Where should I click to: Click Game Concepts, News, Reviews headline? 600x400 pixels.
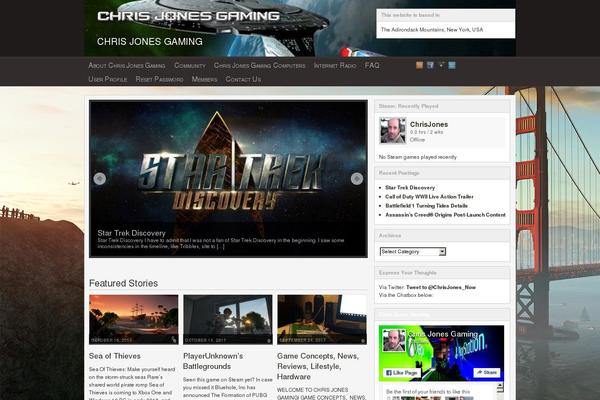[x=318, y=366]
